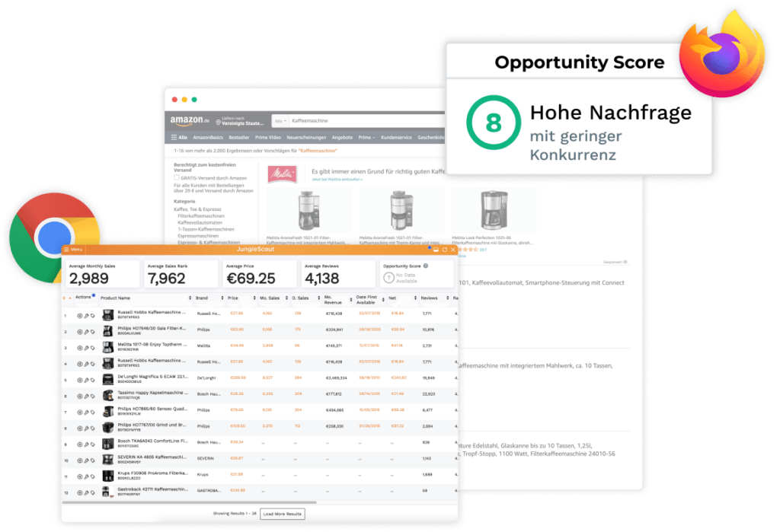Sort by Product Name column arrows

[x=190, y=298]
